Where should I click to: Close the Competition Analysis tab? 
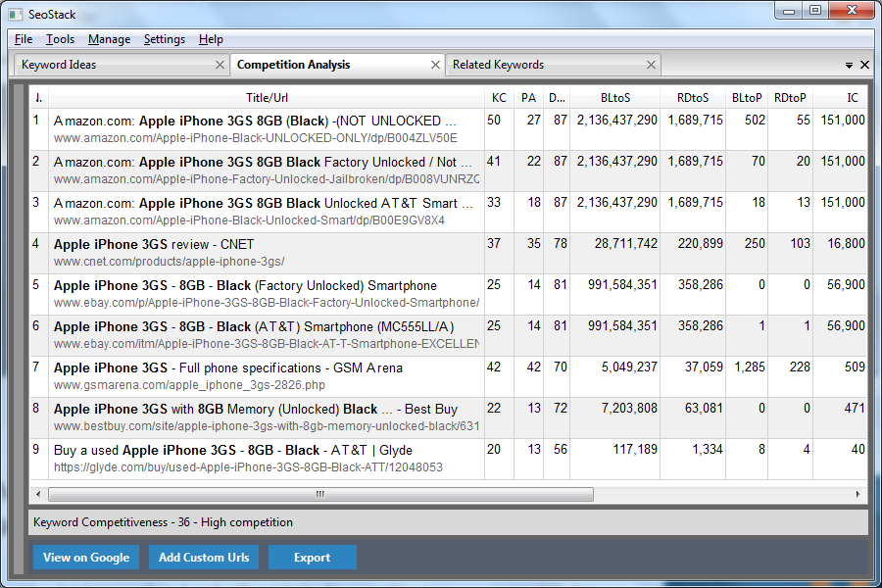435,66
